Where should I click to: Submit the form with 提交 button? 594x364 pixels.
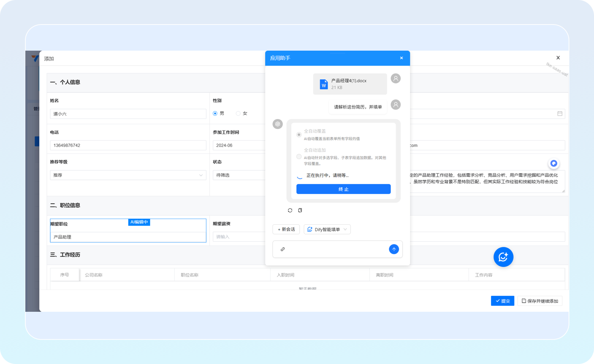pyautogui.click(x=503, y=301)
